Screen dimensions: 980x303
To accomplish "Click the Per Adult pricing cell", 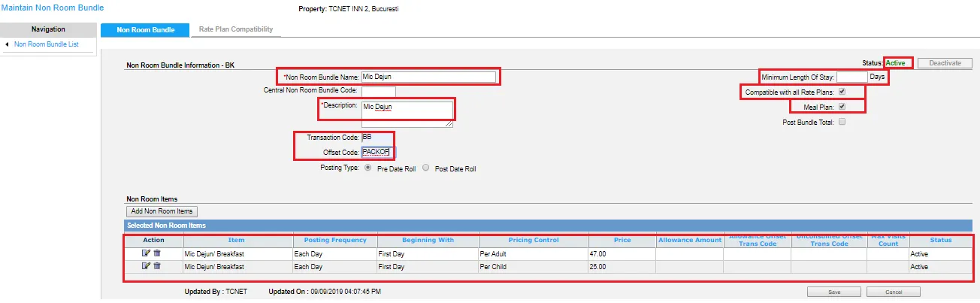I will 534,254.
